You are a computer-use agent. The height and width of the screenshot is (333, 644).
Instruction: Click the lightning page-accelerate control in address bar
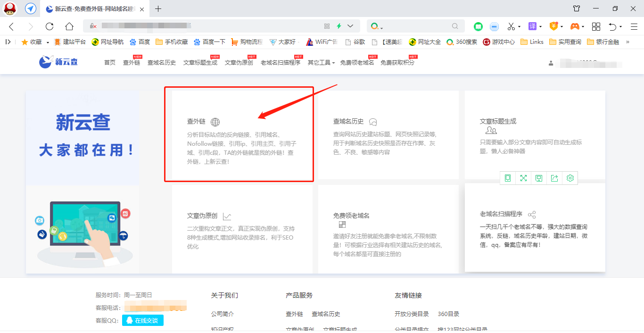click(x=339, y=26)
